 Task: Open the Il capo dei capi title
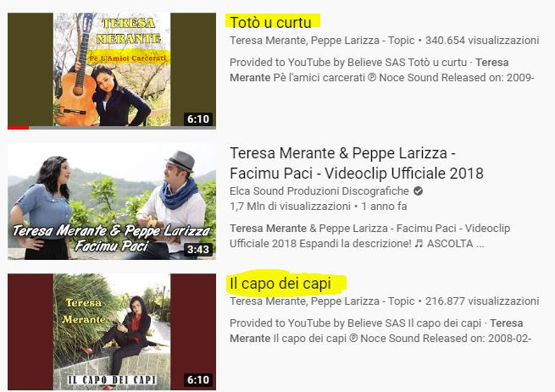tap(280, 284)
